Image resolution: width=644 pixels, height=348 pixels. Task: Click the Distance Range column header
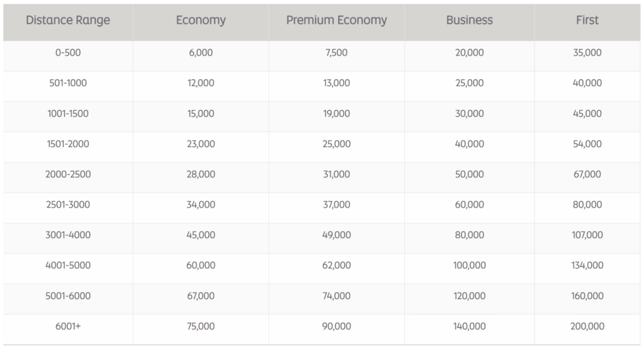point(68,21)
